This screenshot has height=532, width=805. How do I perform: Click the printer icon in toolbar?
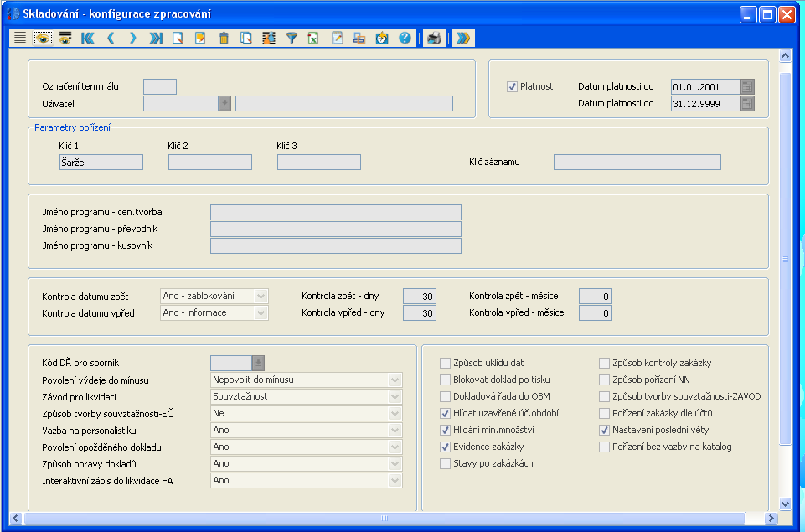[x=433, y=39]
